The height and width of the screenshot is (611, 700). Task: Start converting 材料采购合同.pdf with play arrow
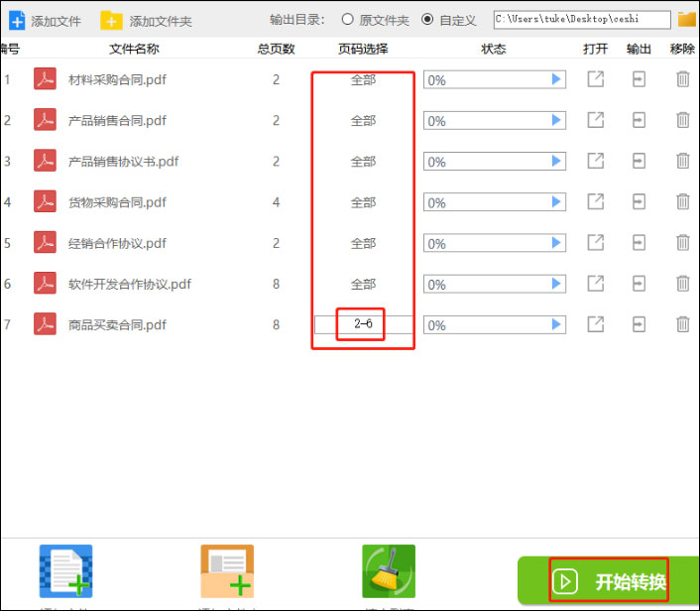pyautogui.click(x=556, y=79)
